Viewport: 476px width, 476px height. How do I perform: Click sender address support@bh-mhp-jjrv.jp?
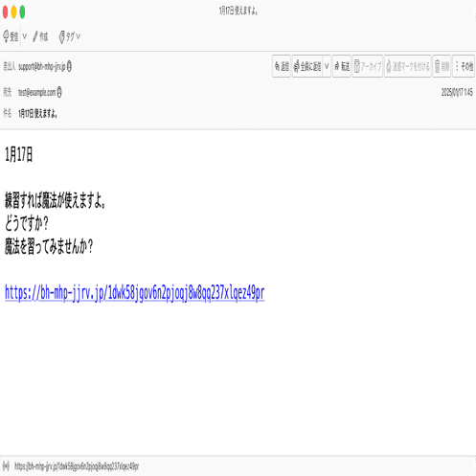pos(42,67)
